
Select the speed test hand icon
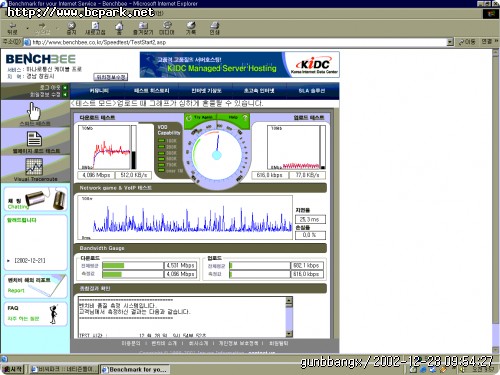[33, 111]
